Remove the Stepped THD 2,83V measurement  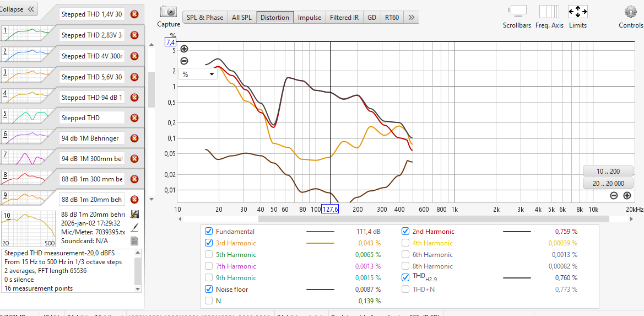point(134,35)
